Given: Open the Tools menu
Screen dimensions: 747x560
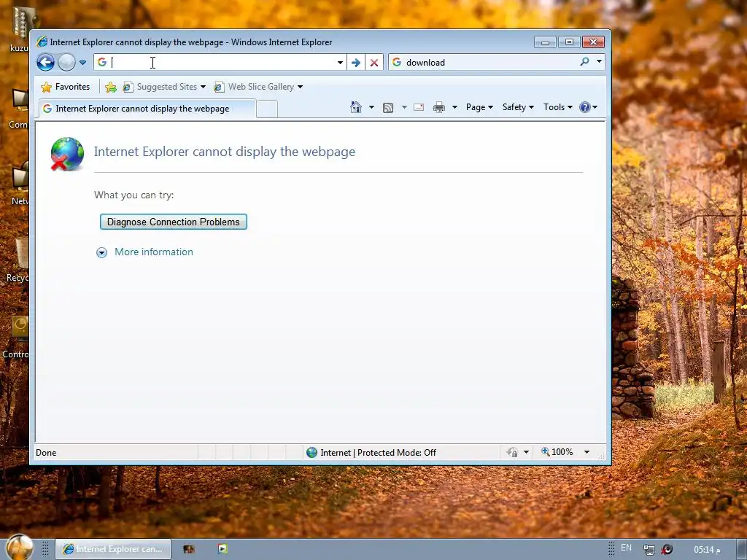Looking at the screenshot, I should tap(558, 107).
